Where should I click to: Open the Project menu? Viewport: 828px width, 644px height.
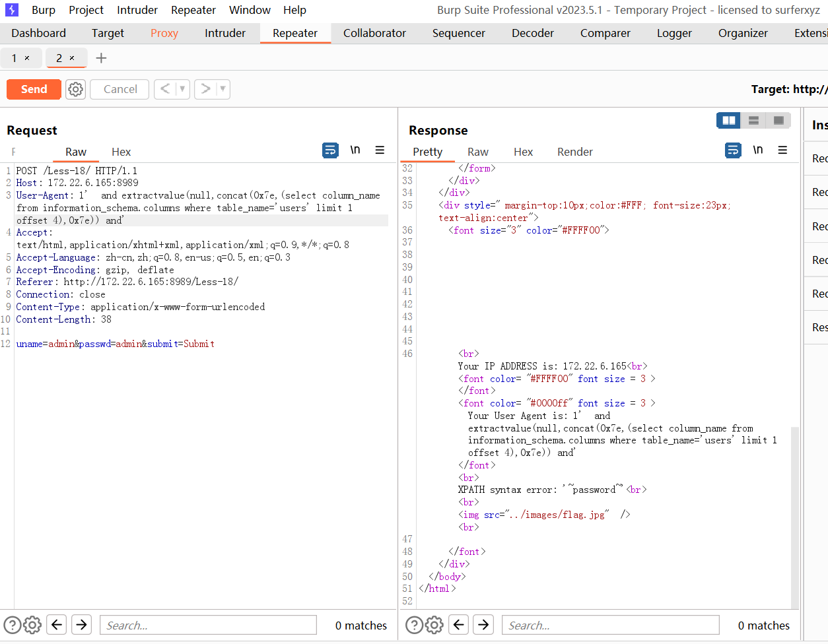86,10
